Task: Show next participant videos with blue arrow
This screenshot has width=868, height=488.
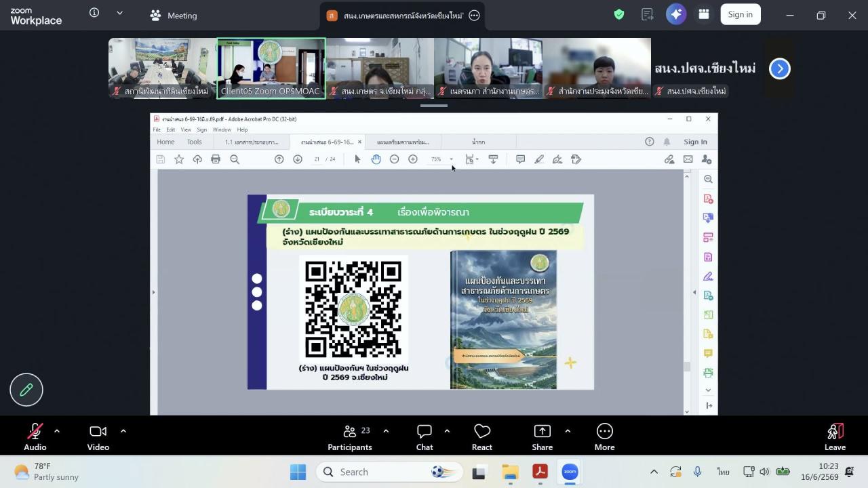Action: click(x=780, y=68)
